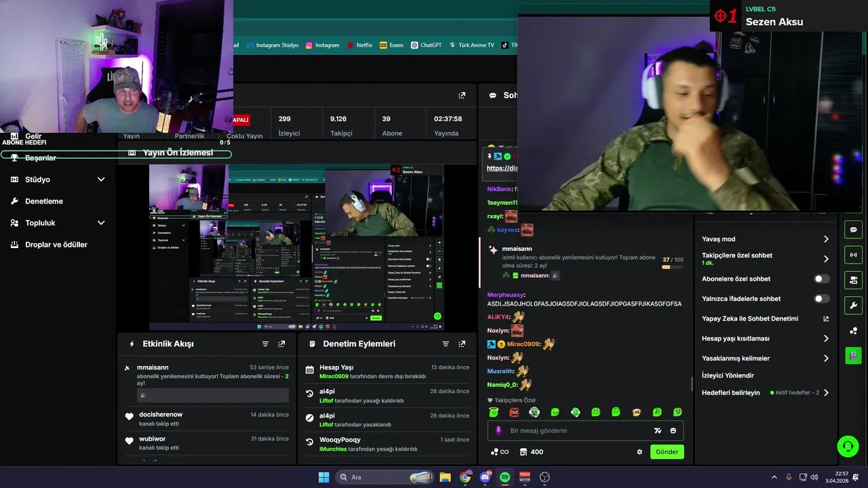Open Yapay Zeka ile Sohbet Denetimi link
The height and width of the screenshot is (488, 868).
coord(765,319)
